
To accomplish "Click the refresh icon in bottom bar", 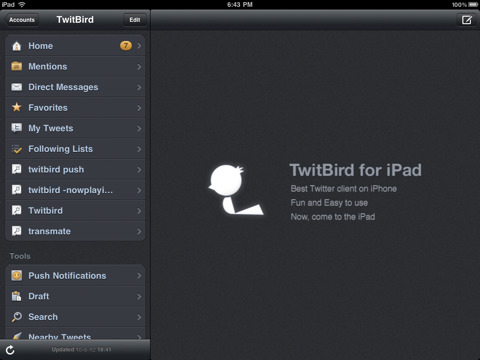I will click(10, 350).
